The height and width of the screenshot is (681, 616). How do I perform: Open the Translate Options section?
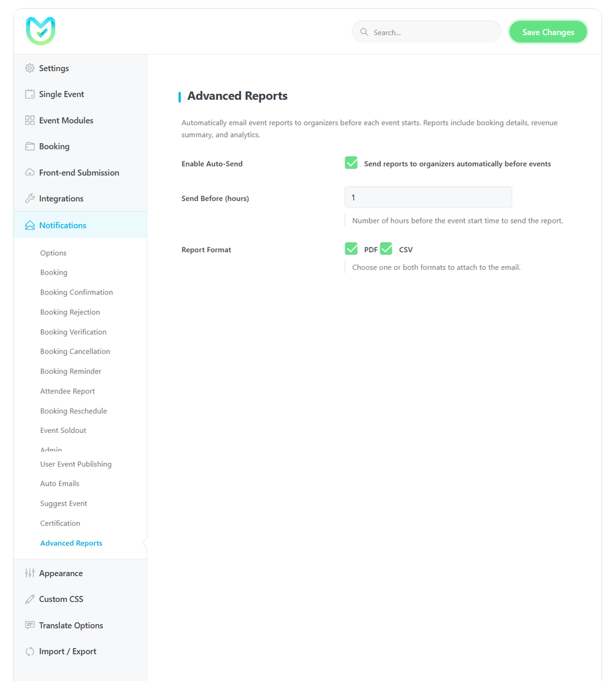(80, 625)
